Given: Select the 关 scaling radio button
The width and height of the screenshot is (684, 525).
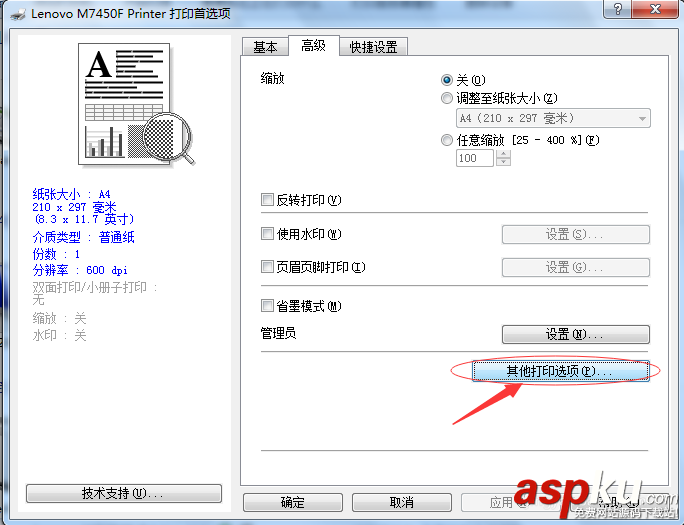Looking at the screenshot, I should click(x=446, y=80).
